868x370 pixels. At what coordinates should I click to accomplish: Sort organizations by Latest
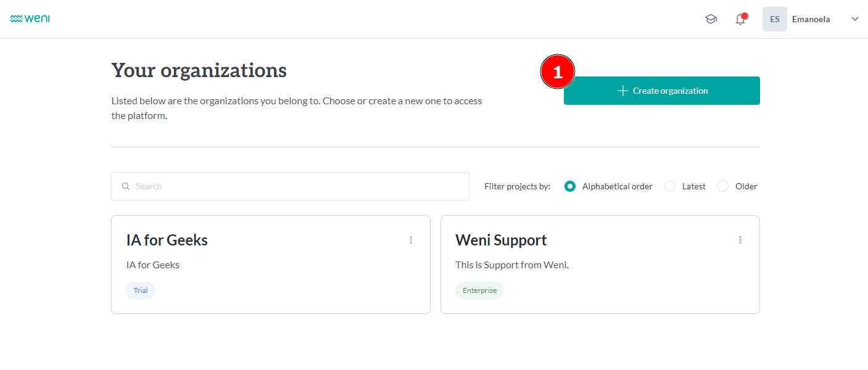(x=670, y=186)
